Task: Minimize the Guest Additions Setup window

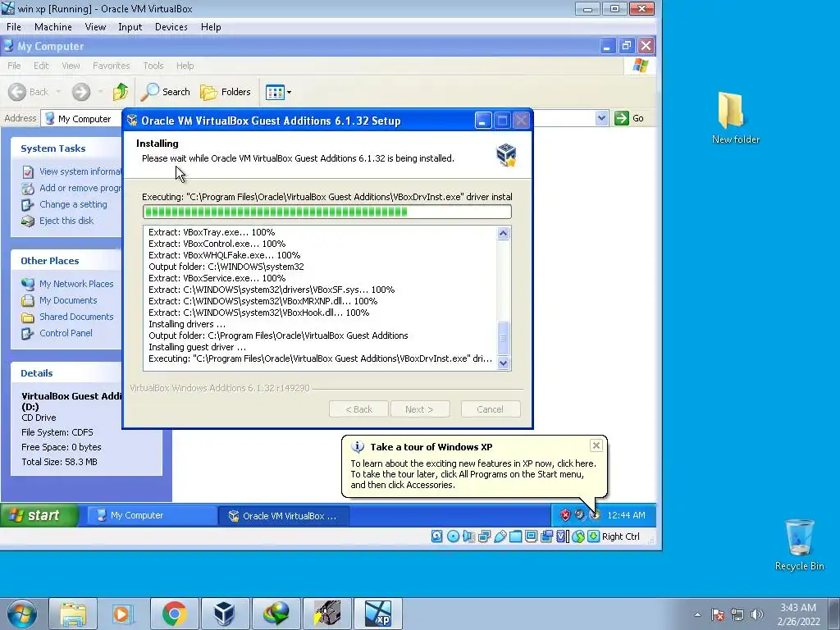Action: (482, 121)
